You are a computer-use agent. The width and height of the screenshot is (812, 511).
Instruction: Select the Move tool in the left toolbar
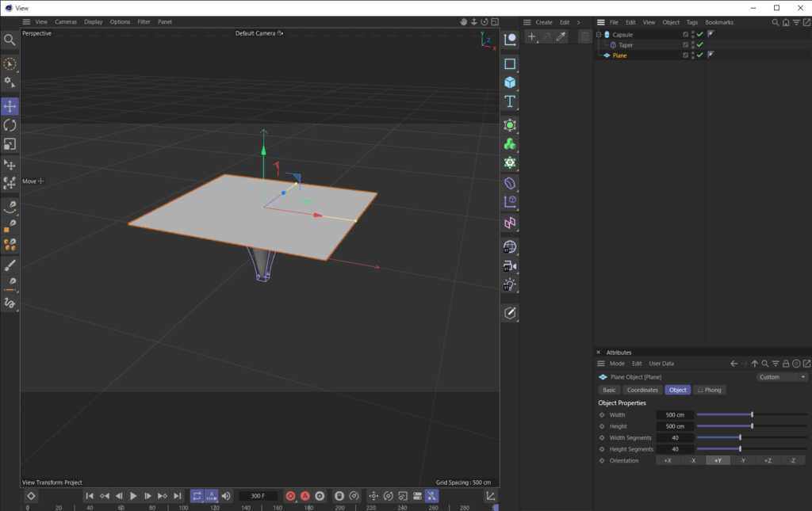click(x=10, y=105)
